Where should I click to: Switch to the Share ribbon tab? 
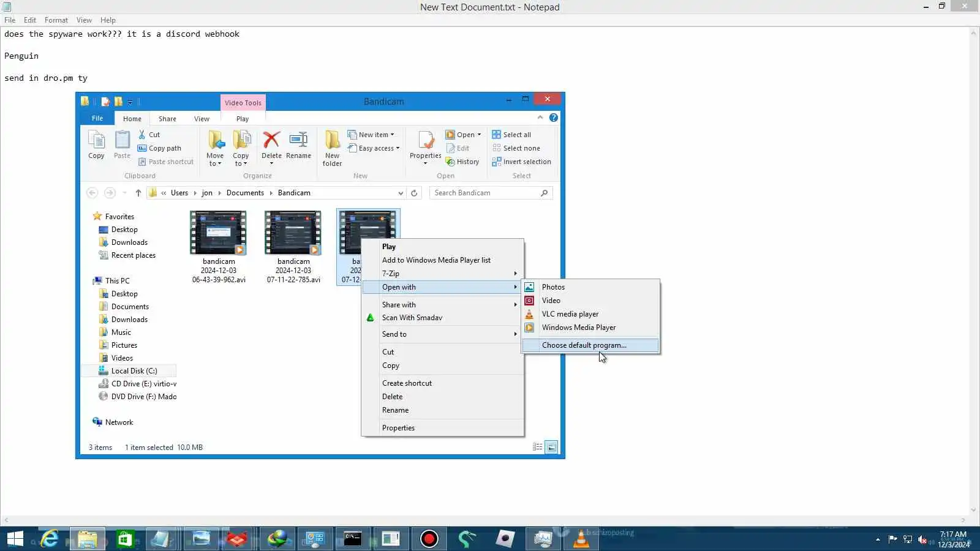click(x=167, y=119)
